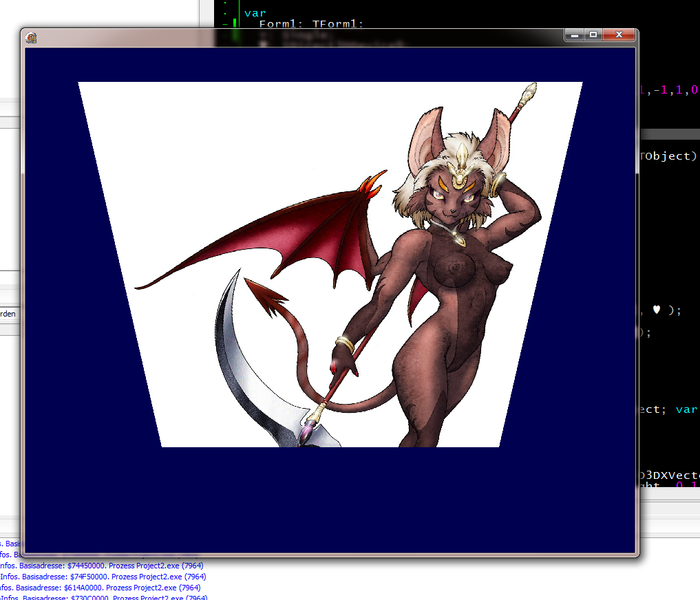Image resolution: width=700 pixels, height=600 pixels.
Task: Click the application icon in the render window title bar
Action: [31, 38]
